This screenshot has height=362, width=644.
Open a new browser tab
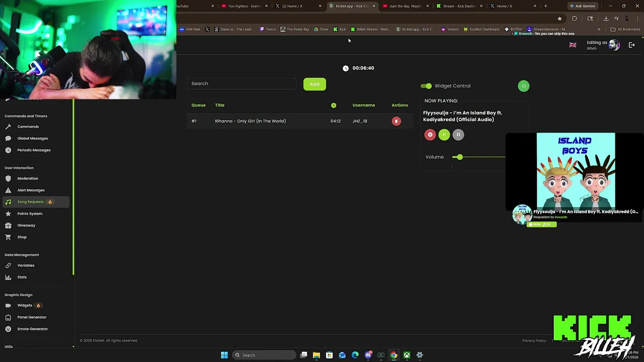click(545, 6)
